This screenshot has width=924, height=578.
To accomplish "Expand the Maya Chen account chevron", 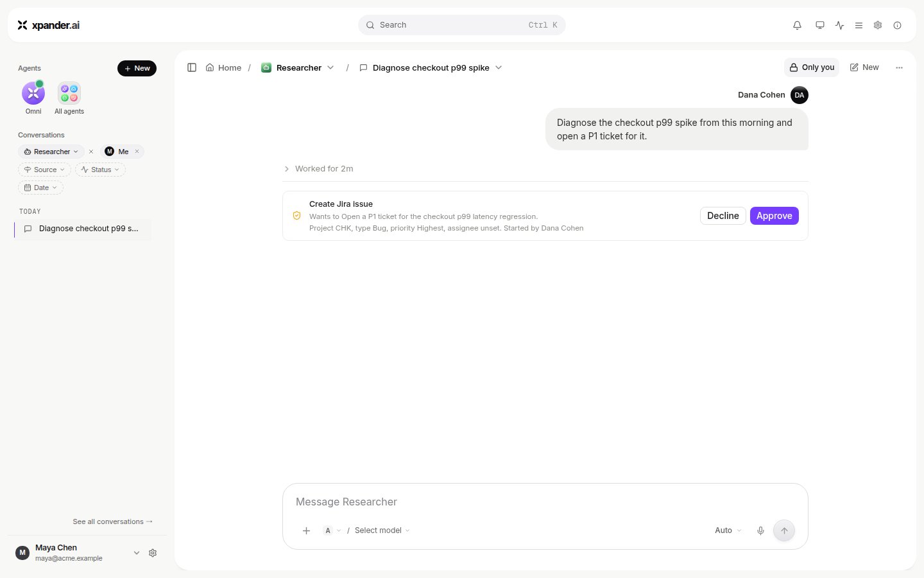I will pos(136,553).
